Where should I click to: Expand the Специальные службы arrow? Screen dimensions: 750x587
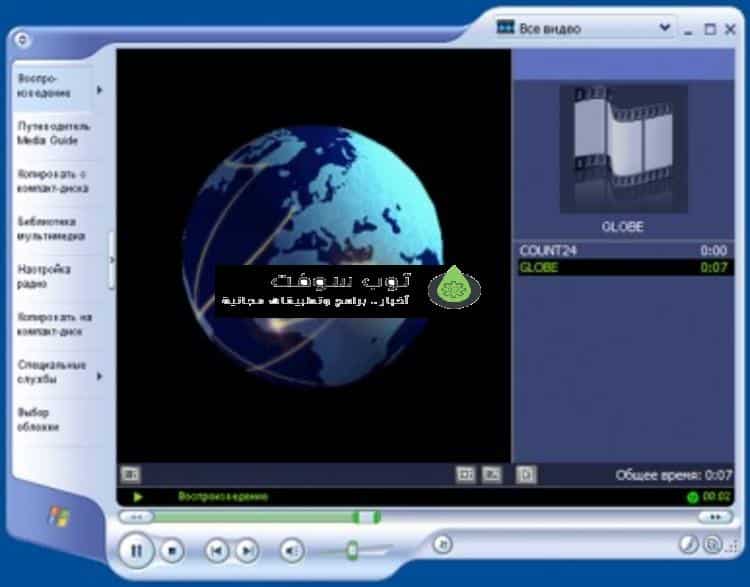pyautogui.click(x=99, y=377)
